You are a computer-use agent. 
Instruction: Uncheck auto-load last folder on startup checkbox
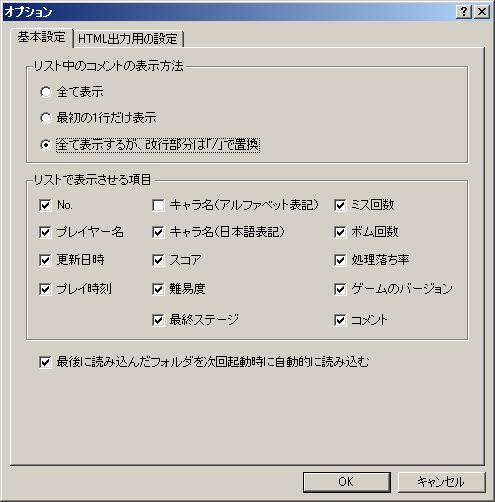[x=45, y=362]
